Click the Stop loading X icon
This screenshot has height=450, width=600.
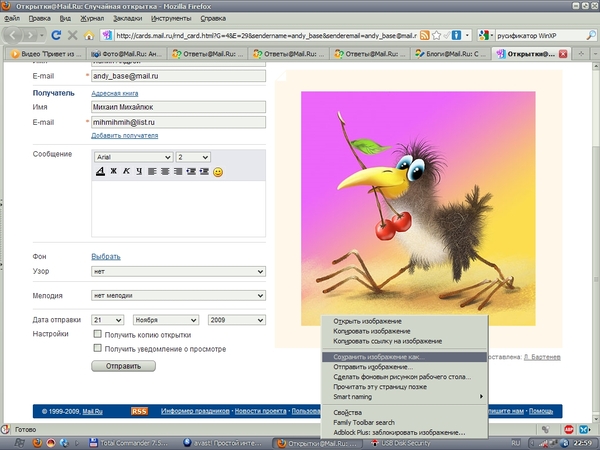tap(72, 36)
